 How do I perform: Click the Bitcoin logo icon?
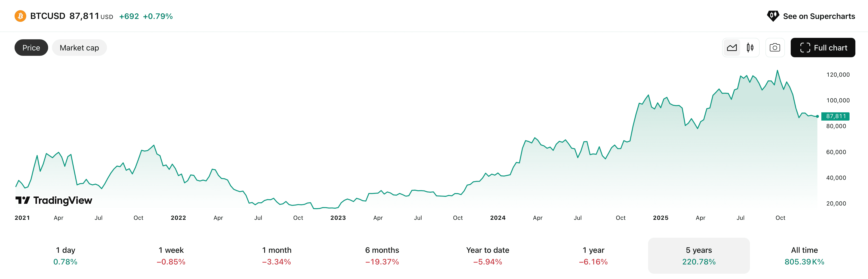tap(20, 16)
